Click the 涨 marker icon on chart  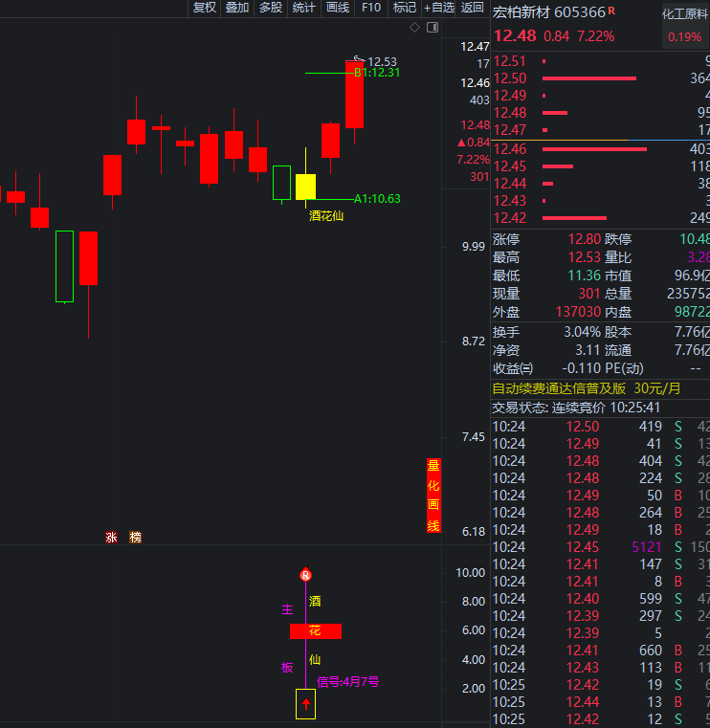tap(111, 538)
